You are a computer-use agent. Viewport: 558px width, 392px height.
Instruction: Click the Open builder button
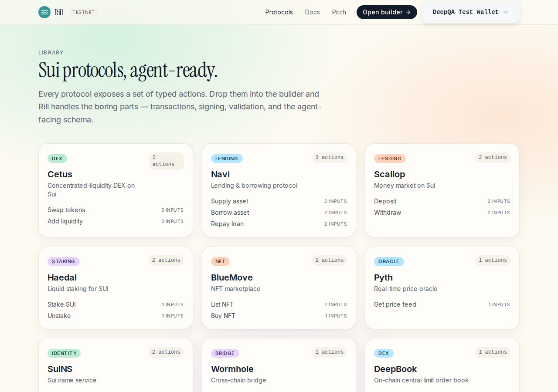click(387, 12)
